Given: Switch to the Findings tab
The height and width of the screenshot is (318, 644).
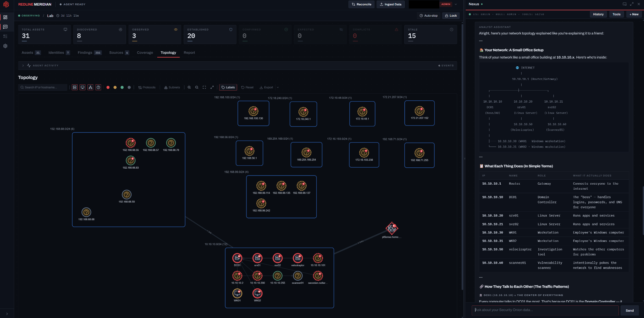Looking at the screenshot, I should (90, 53).
